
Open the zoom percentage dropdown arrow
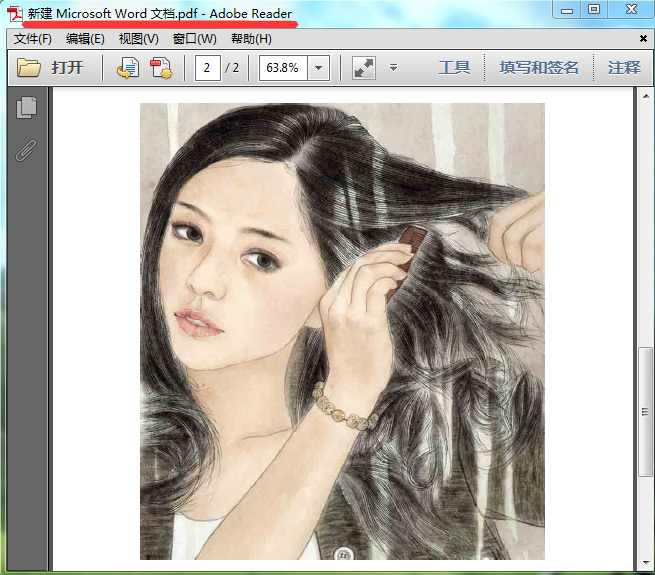(318, 68)
